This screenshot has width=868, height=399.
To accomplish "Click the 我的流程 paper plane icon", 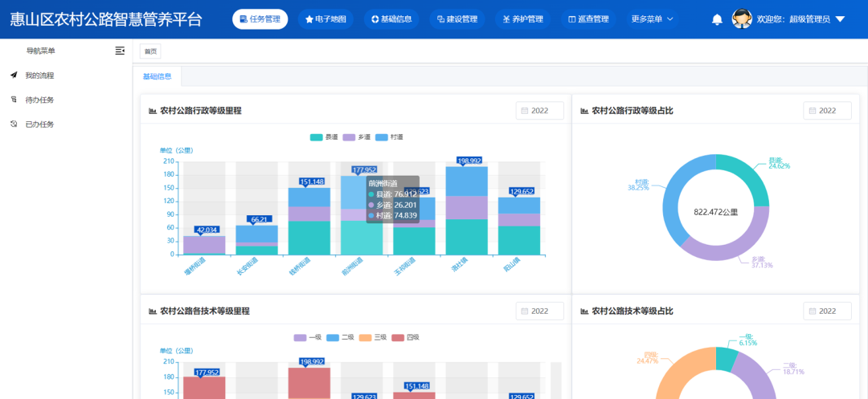I will point(14,75).
